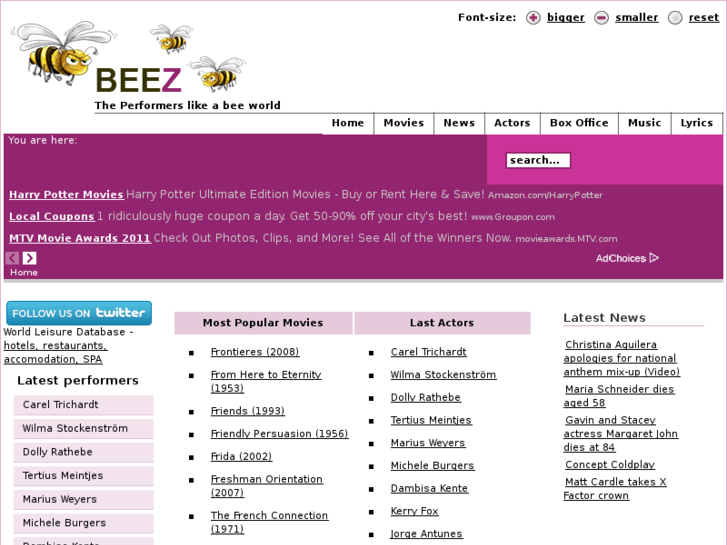
Task: Click the font reset circle icon
Action: [675, 18]
